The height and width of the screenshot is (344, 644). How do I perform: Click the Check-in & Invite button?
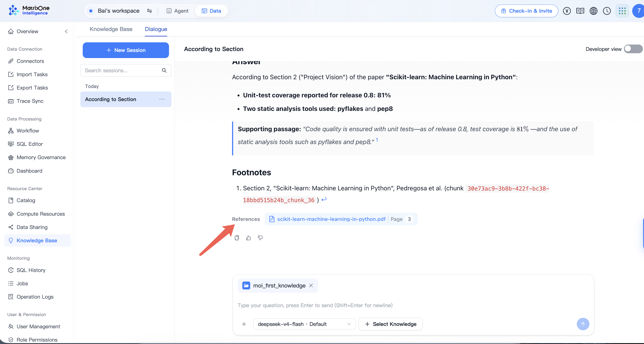tap(526, 11)
